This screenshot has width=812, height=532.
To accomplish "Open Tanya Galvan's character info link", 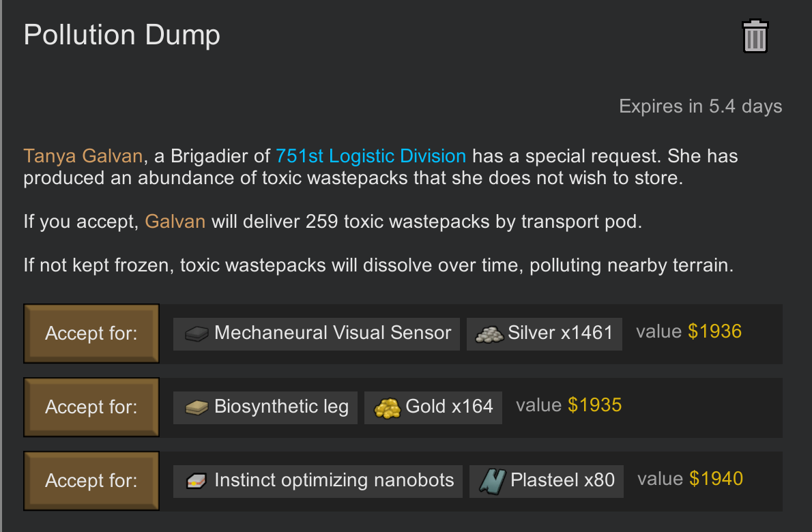I will click(83, 156).
